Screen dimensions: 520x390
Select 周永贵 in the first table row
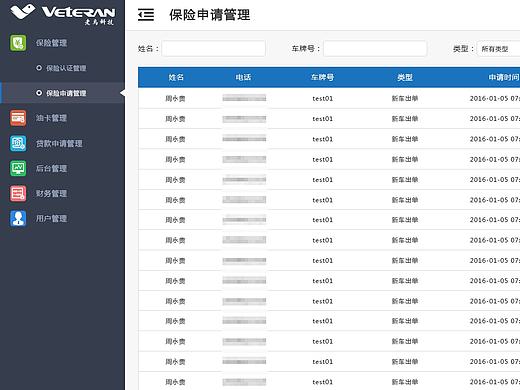pyautogui.click(x=175, y=98)
